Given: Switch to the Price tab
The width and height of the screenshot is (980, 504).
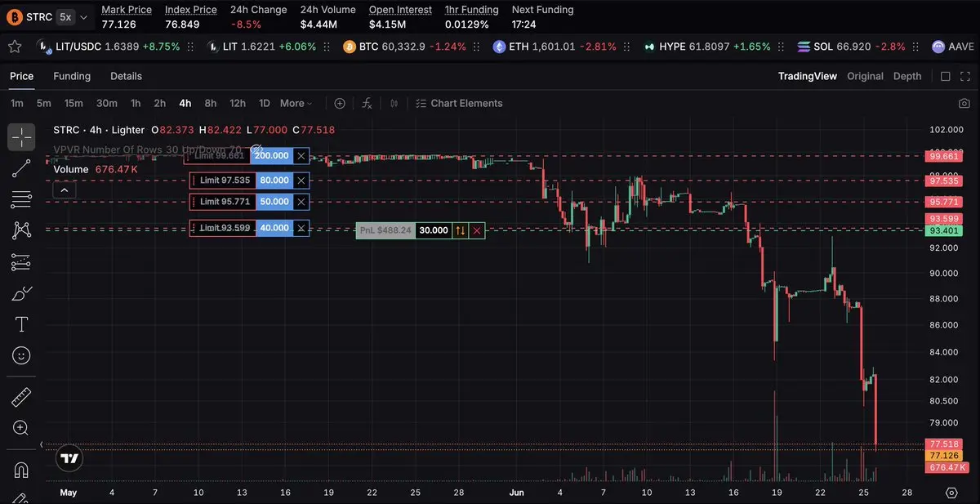Looking at the screenshot, I should click(x=22, y=76).
